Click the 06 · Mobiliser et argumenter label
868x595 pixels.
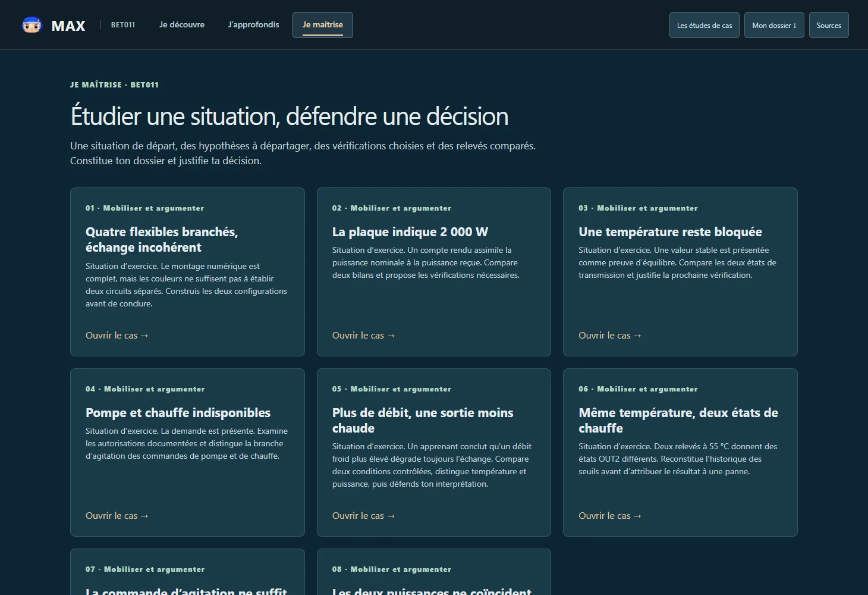[x=638, y=389]
